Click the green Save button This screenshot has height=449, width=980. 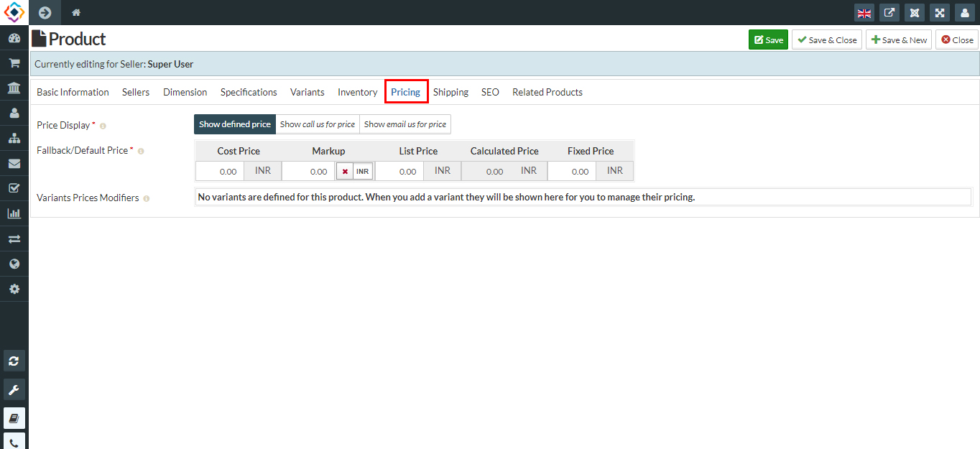767,40
